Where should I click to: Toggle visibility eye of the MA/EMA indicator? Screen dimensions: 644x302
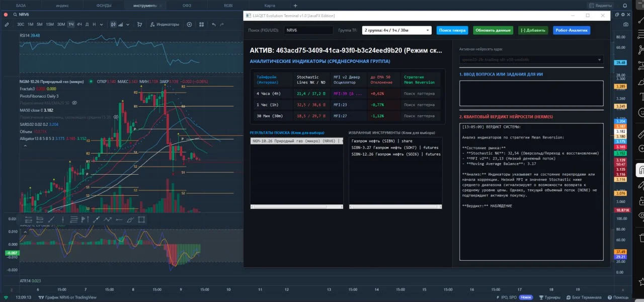click(74, 103)
